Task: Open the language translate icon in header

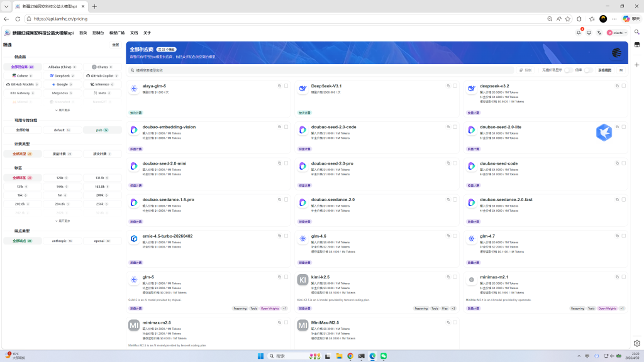Action: pyautogui.click(x=599, y=33)
